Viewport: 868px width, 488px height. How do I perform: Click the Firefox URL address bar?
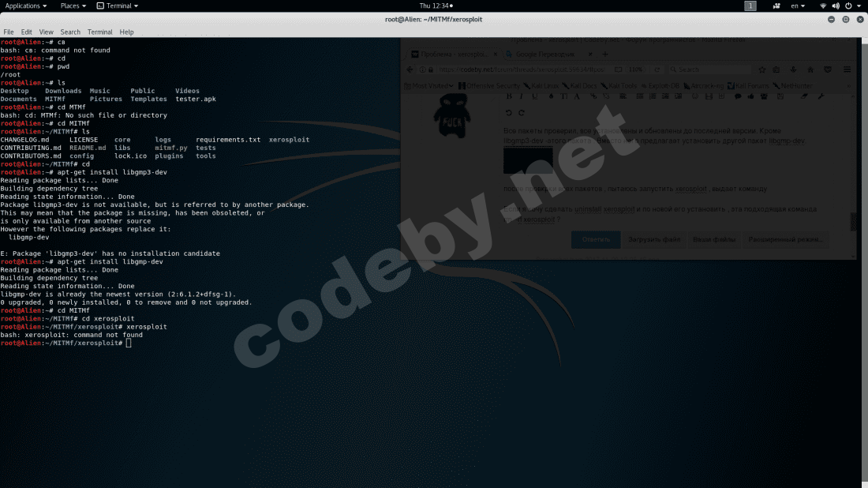coord(522,69)
